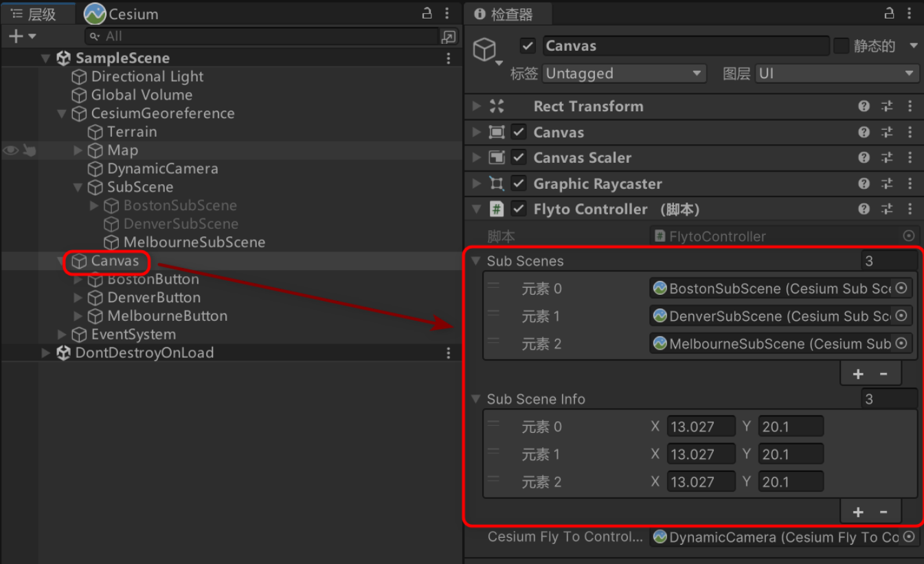The width and height of the screenshot is (924, 564).
Task: Expand the Map node
Action: (x=78, y=150)
